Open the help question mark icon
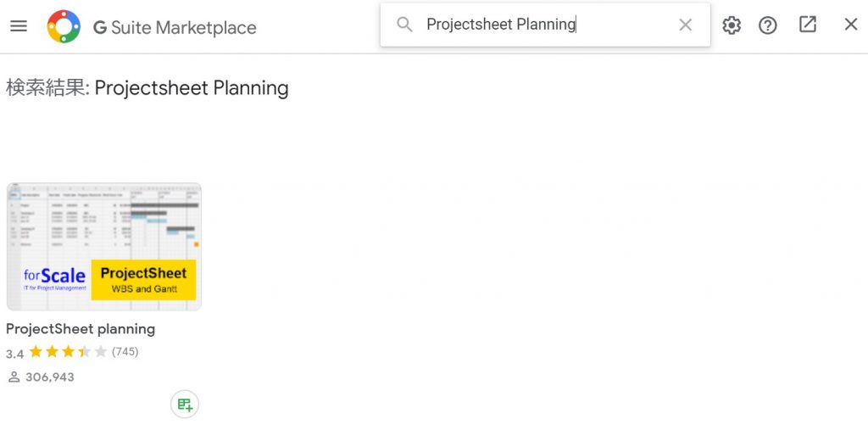This screenshot has width=868, height=430. tap(768, 25)
